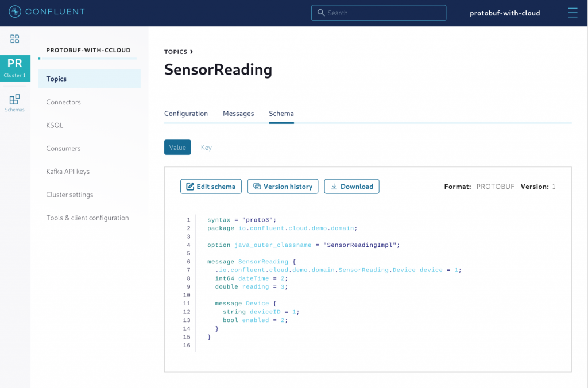Switch to the Key schema view
The image size is (588, 388).
[x=206, y=147]
